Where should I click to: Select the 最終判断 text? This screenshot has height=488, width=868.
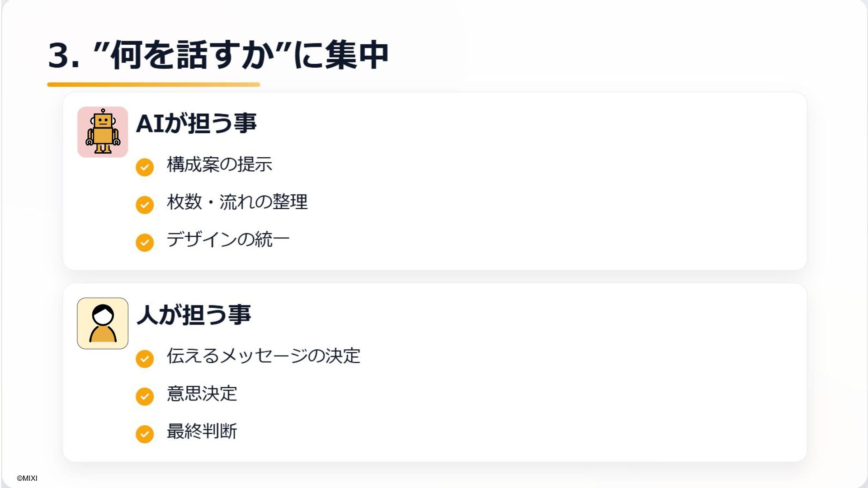click(202, 431)
